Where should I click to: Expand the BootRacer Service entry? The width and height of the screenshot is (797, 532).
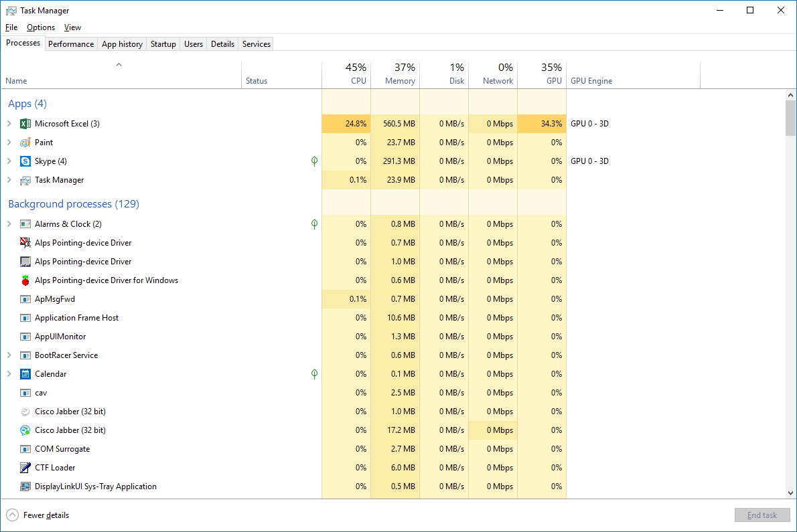(9, 355)
